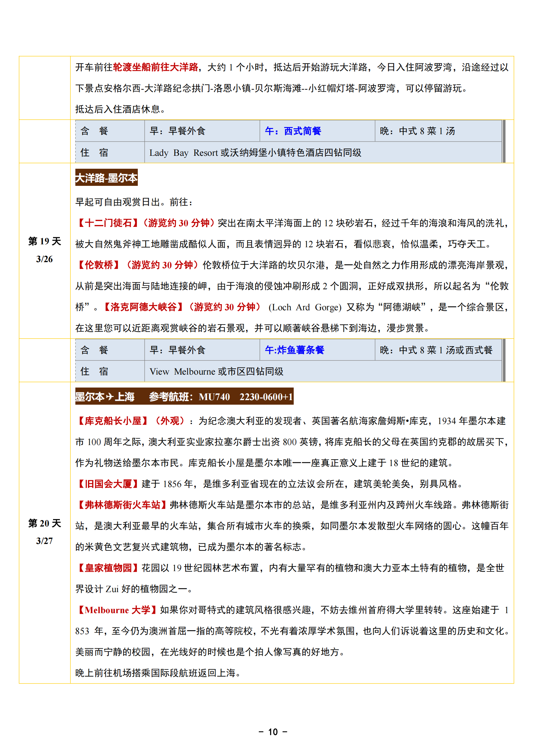Click the page number 10 footer
535x756 pixels.
[x=273, y=732]
